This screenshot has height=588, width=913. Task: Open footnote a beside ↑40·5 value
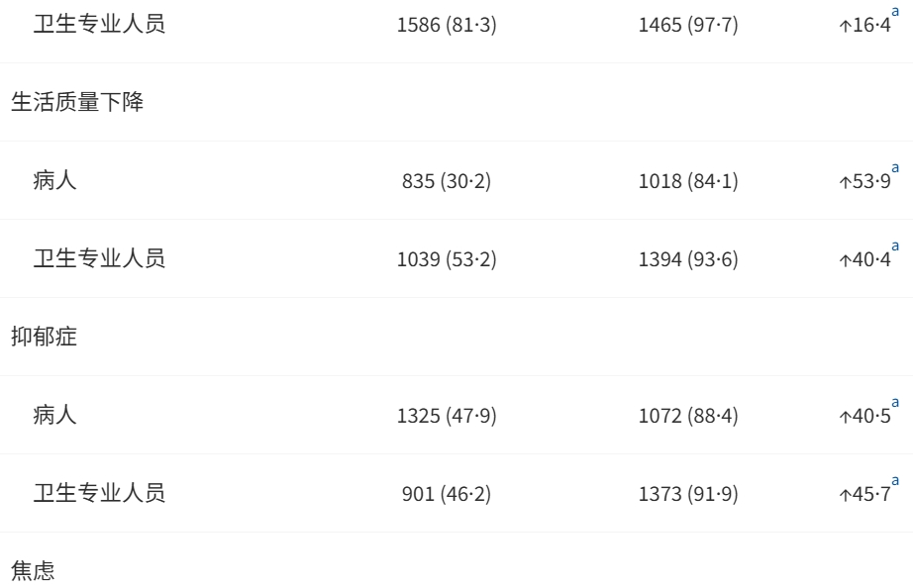click(895, 403)
